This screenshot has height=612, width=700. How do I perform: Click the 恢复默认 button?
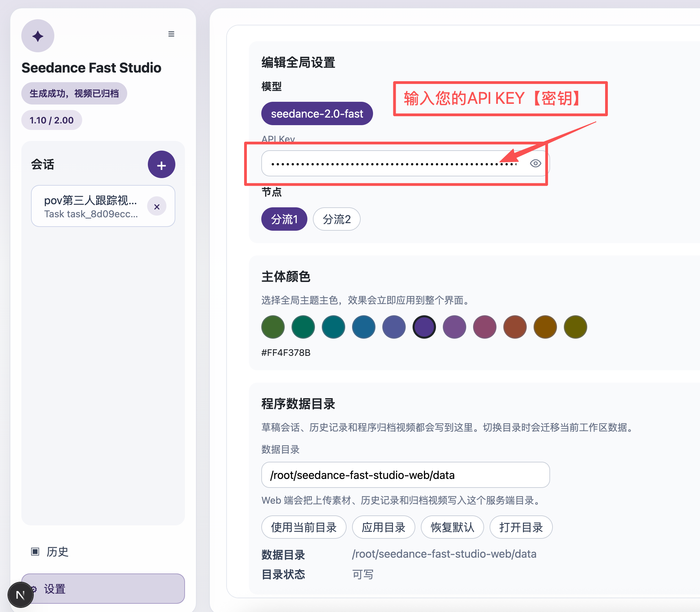click(x=452, y=527)
